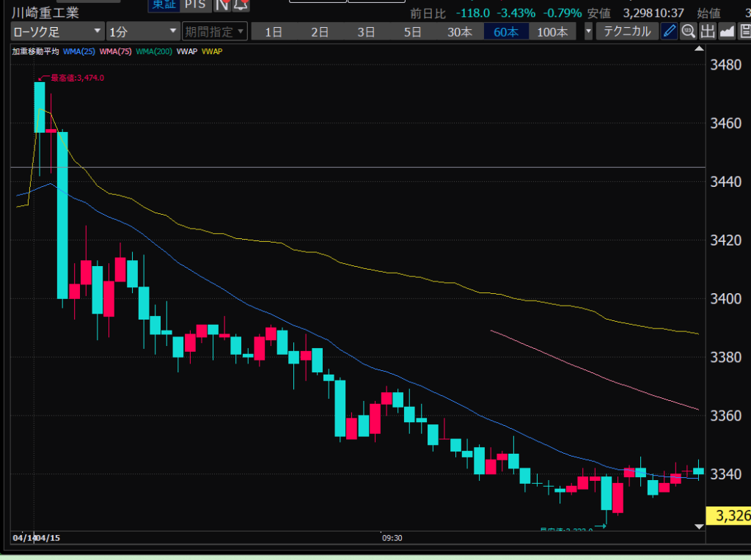Click the yellow 3,326 price marker
The image size is (751, 560).
tap(728, 516)
